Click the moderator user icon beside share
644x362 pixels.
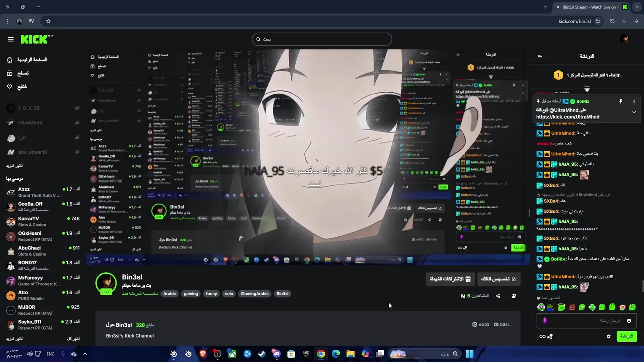(514, 296)
